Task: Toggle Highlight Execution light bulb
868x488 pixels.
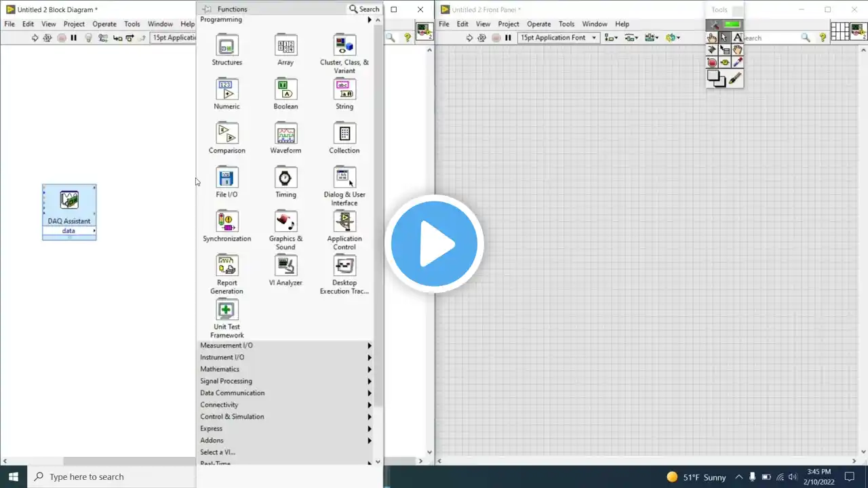Action: (x=88, y=38)
